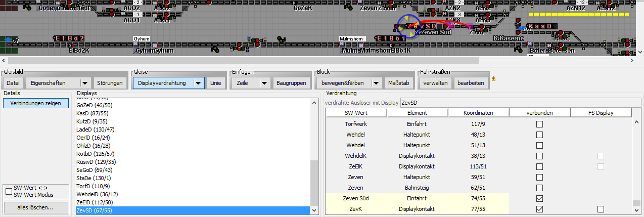
Task: Click the alles löschen button
Action: (x=36, y=207)
